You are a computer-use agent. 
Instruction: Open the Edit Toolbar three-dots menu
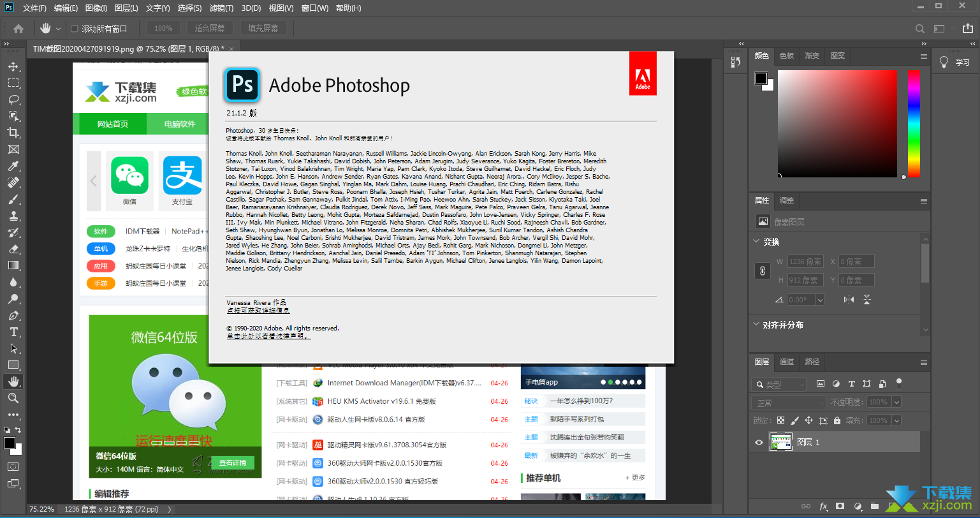coord(13,415)
